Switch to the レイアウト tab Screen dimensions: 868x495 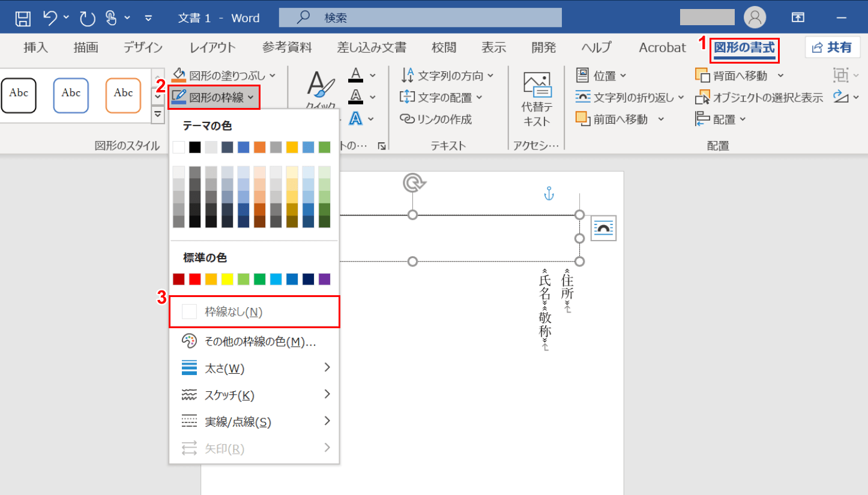(212, 47)
